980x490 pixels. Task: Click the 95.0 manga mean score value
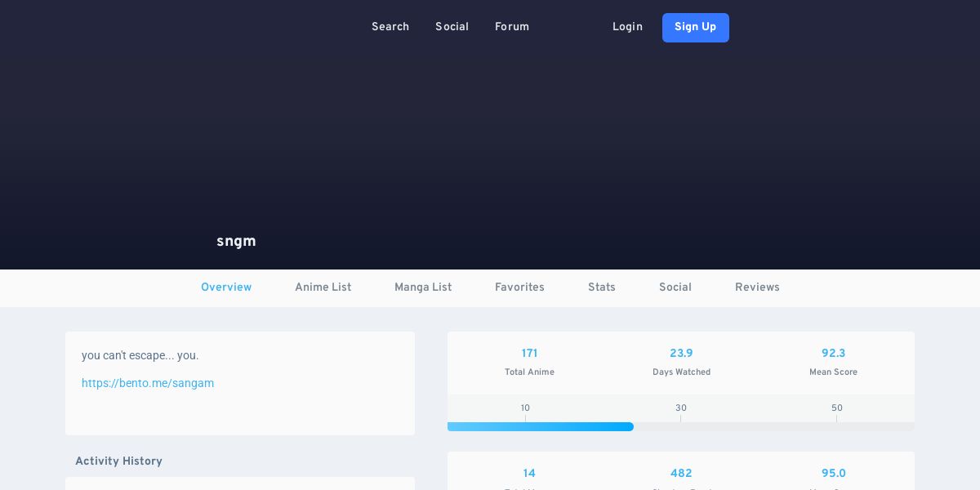click(x=834, y=474)
